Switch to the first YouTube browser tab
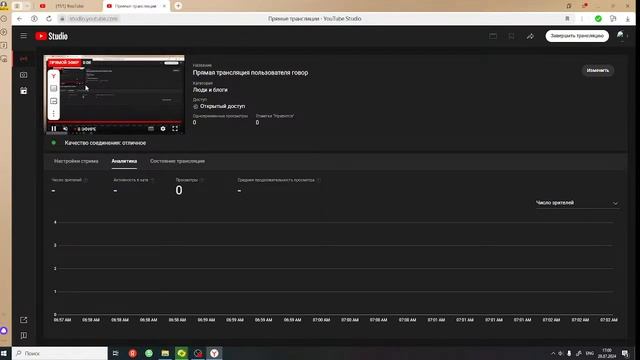The image size is (640, 360). click(69, 6)
